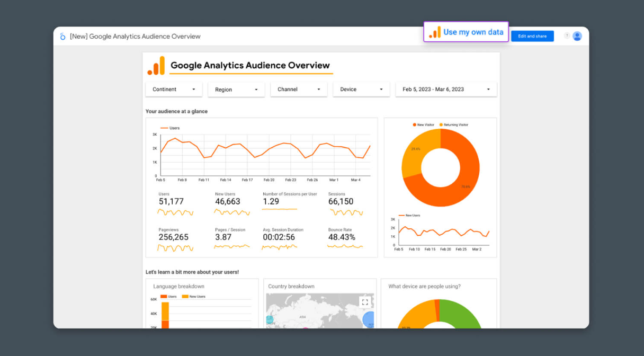The height and width of the screenshot is (356, 644).
Task: Click the Returning Visitor legend swatch
Action: point(441,125)
